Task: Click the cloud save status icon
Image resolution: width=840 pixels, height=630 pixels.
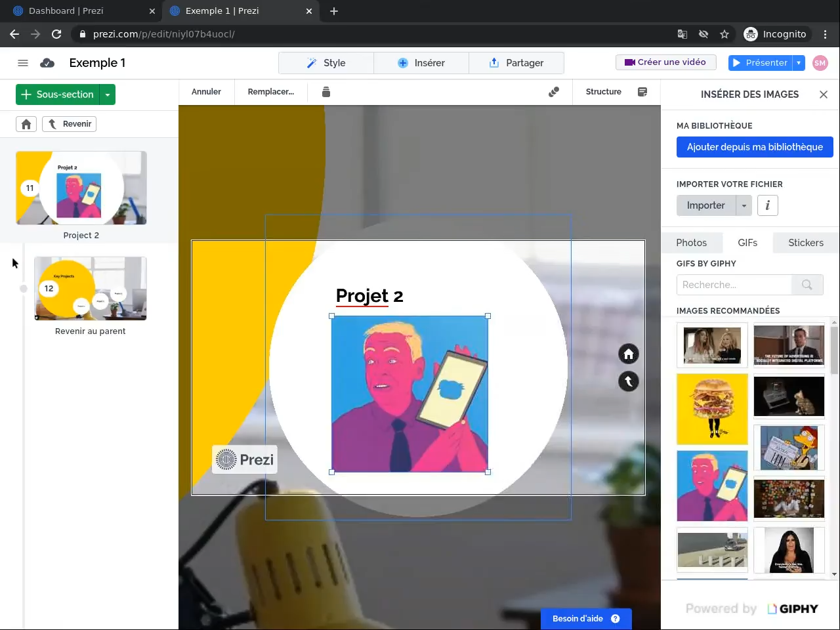Action: pyautogui.click(x=47, y=63)
